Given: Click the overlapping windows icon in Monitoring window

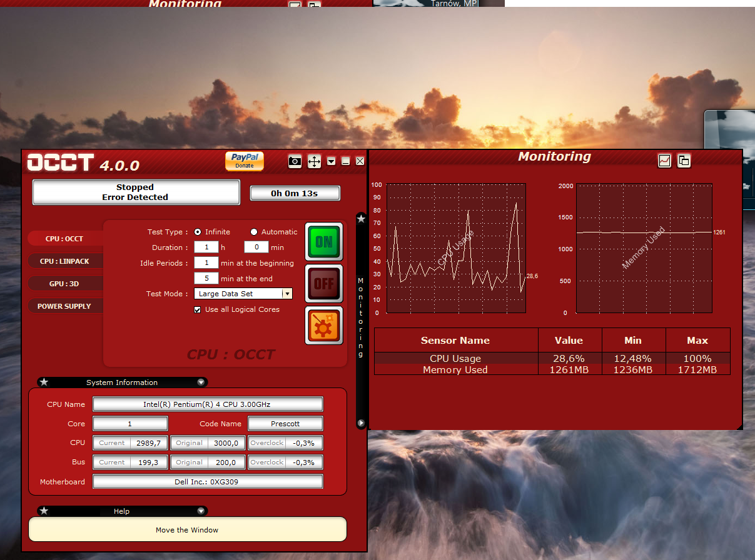Looking at the screenshot, I should pos(684,161).
